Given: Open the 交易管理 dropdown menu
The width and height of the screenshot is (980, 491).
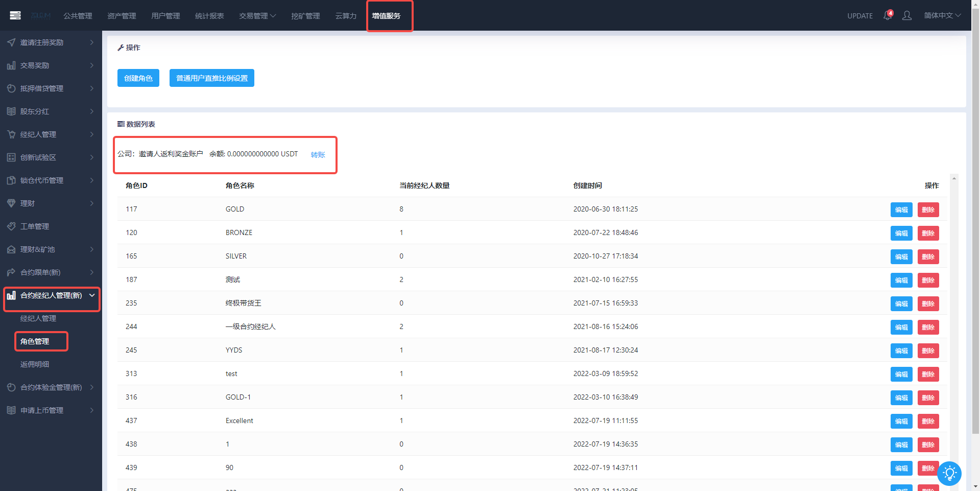Looking at the screenshot, I should (257, 16).
